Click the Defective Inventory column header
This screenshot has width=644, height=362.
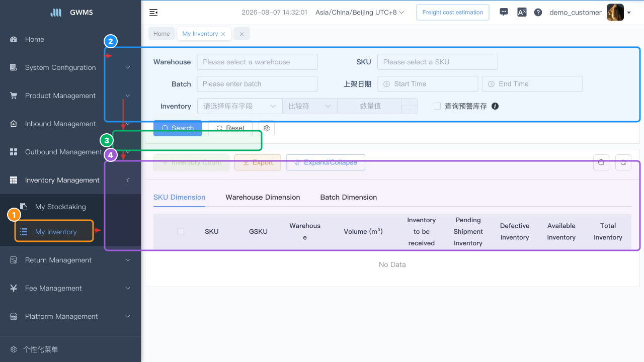pyautogui.click(x=515, y=231)
